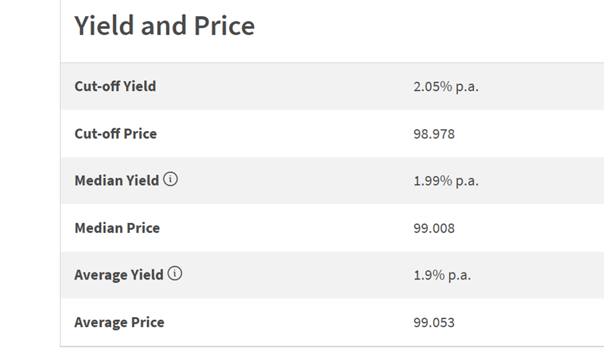Screen dimensions: 604x364
Task: Click the Yield and Price heading
Action: pyautogui.click(x=165, y=26)
